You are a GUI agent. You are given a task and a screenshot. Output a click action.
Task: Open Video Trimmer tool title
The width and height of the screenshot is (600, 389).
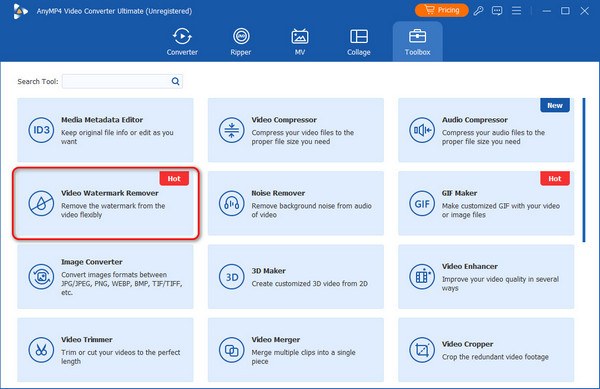point(86,340)
